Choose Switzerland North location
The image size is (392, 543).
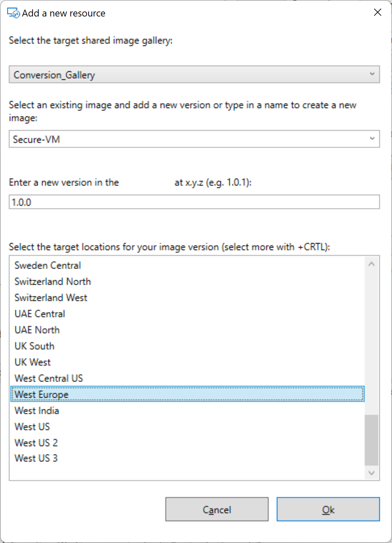(187, 282)
